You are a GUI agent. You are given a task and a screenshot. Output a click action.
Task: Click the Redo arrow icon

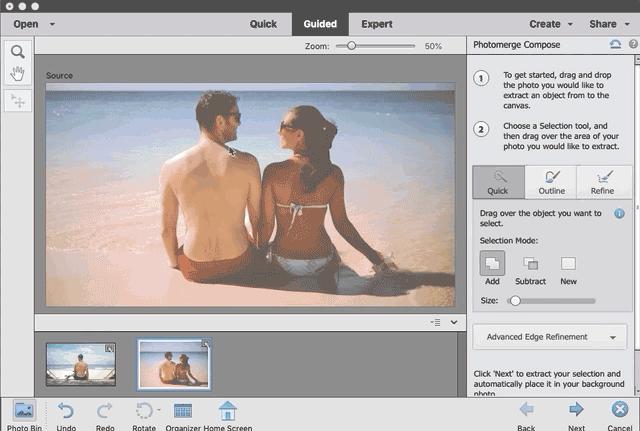[x=105, y=411]
